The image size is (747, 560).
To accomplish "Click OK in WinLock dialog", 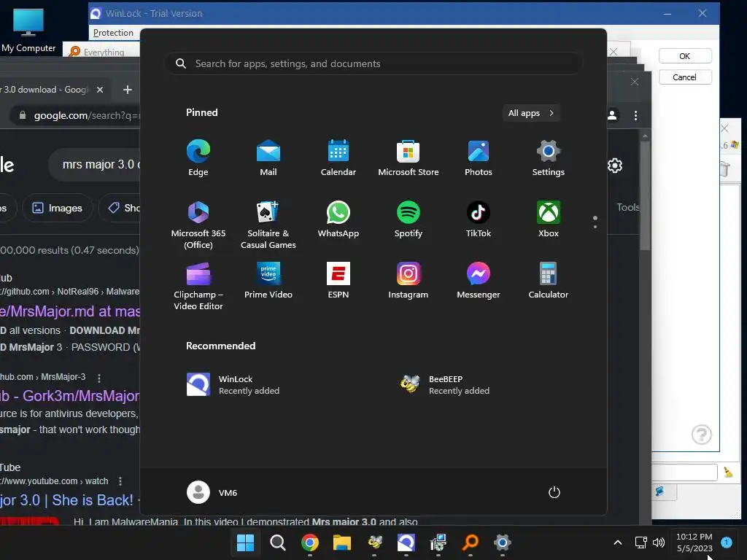I will pos(684,56).
